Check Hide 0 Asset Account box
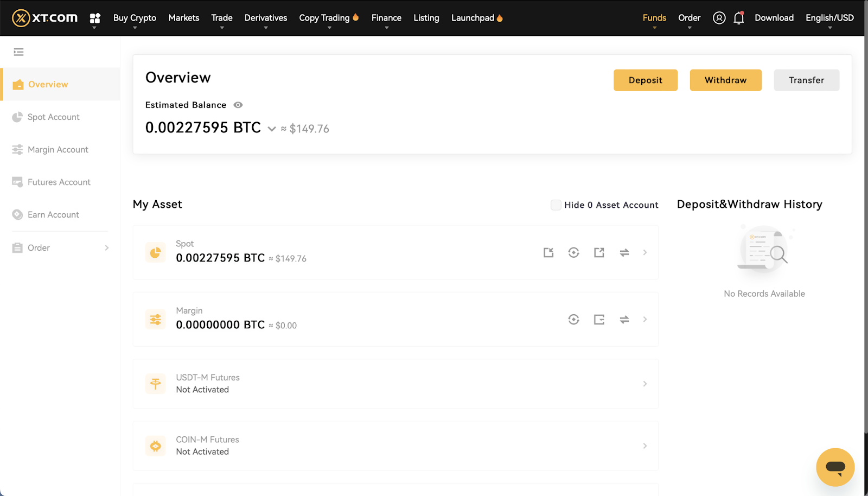868x496 pixels. (556, 205)
